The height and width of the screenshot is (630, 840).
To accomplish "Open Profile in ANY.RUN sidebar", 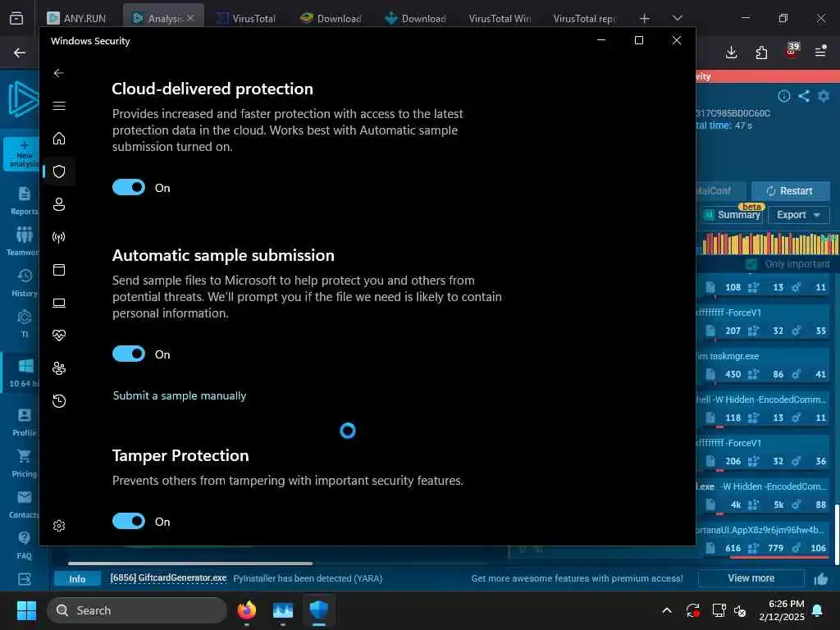I will click(x=24, y=422).
